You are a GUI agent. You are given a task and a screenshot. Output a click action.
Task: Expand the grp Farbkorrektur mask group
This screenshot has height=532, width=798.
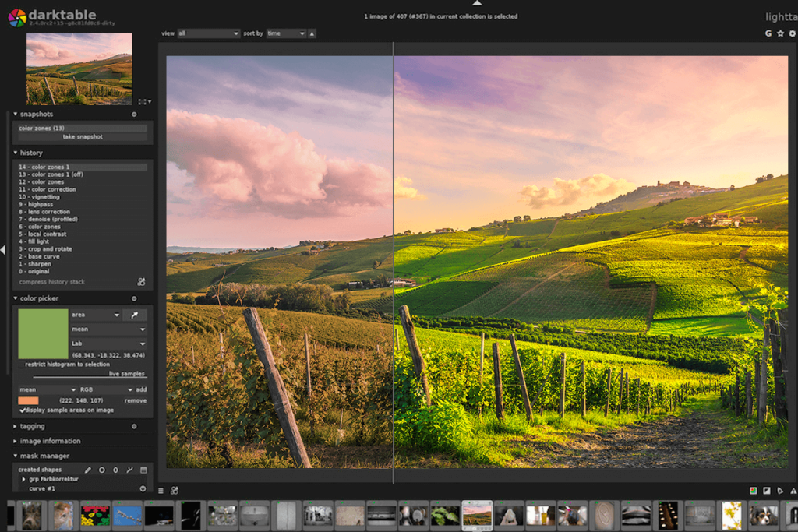[23, 480]
